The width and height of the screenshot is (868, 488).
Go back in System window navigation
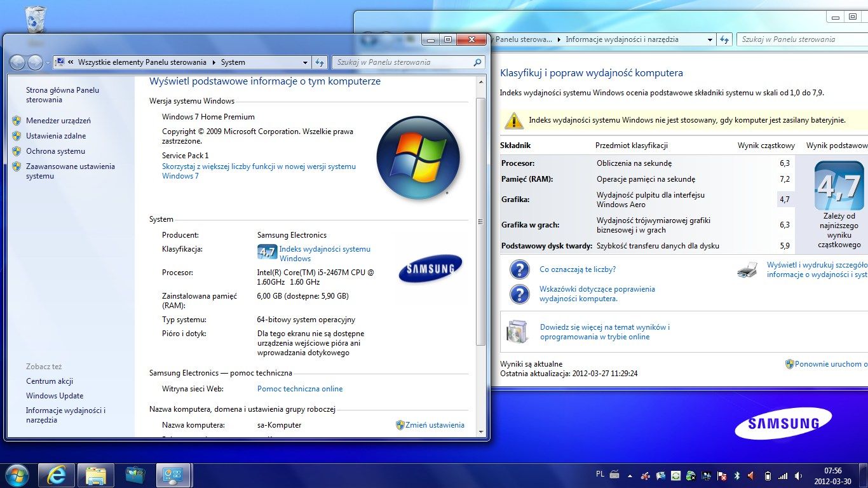point(18,62)
